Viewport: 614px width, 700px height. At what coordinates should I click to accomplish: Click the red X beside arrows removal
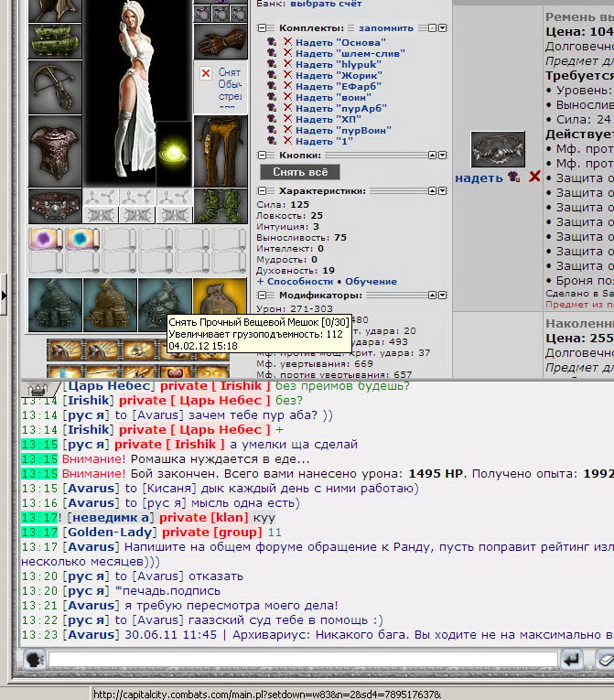pyautogui.click(x=205, y=73)
